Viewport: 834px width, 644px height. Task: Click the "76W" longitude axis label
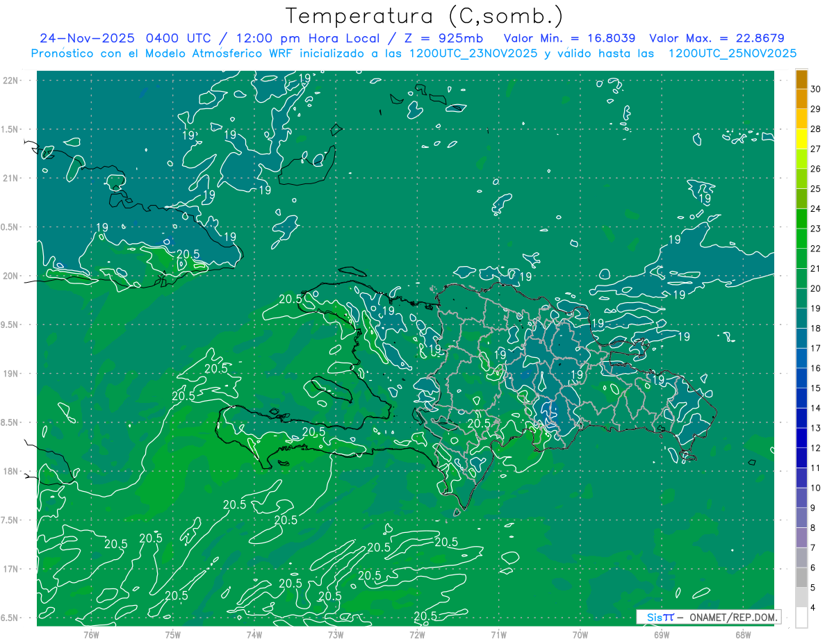tap(91, 634)
